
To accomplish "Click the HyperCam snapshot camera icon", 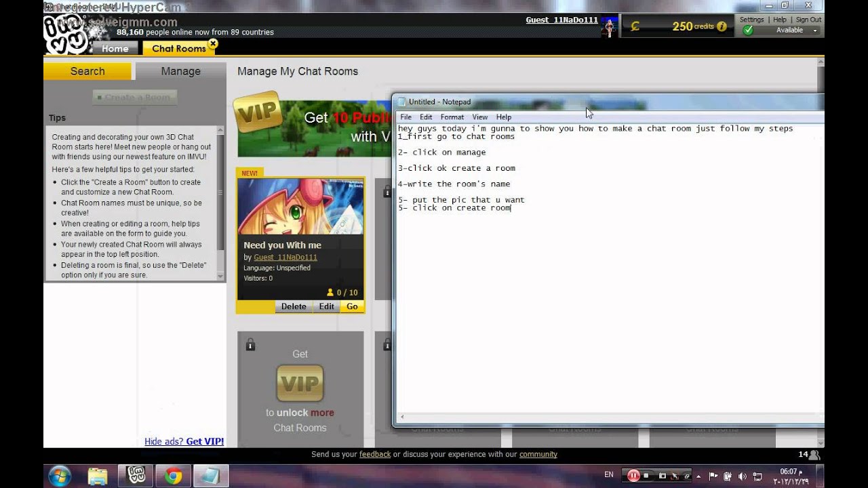I will [x=663, y=476].
